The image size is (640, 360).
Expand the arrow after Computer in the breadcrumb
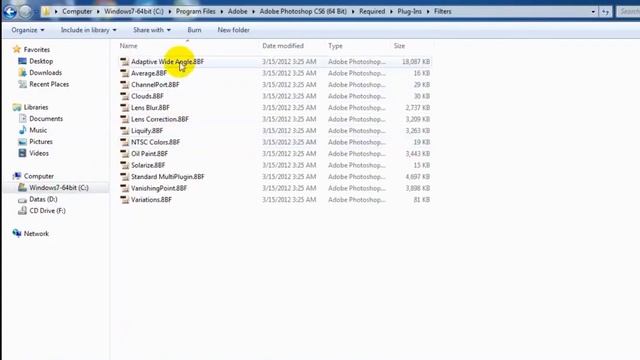(x=98, y=11)
